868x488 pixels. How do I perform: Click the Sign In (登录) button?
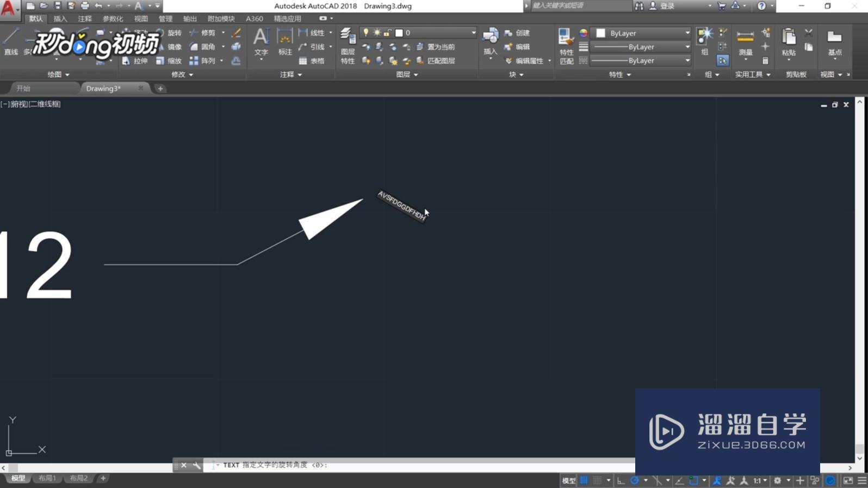(x=662, y=6)
